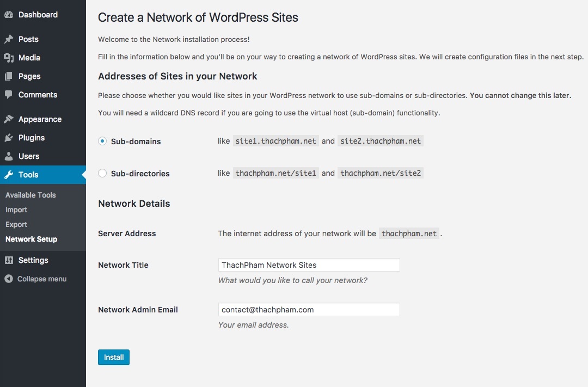This screenshot has width=588, height=387.
Task: Click the Network Admin Email label
Action: click(138, 310)
